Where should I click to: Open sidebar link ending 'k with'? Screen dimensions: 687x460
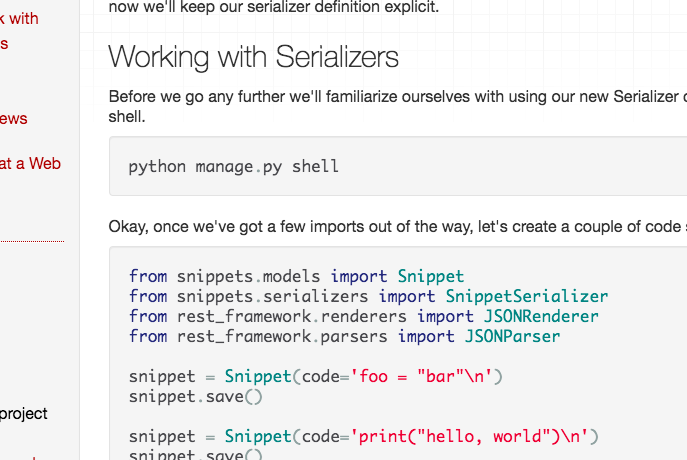point(19,19)
